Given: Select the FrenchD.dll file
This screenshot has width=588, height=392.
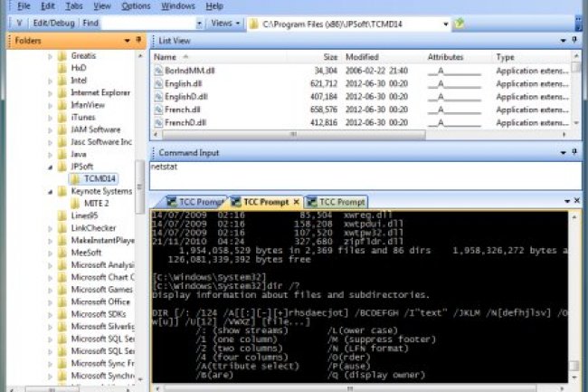Looking at the screenshot, I should (x=185, y=122).
